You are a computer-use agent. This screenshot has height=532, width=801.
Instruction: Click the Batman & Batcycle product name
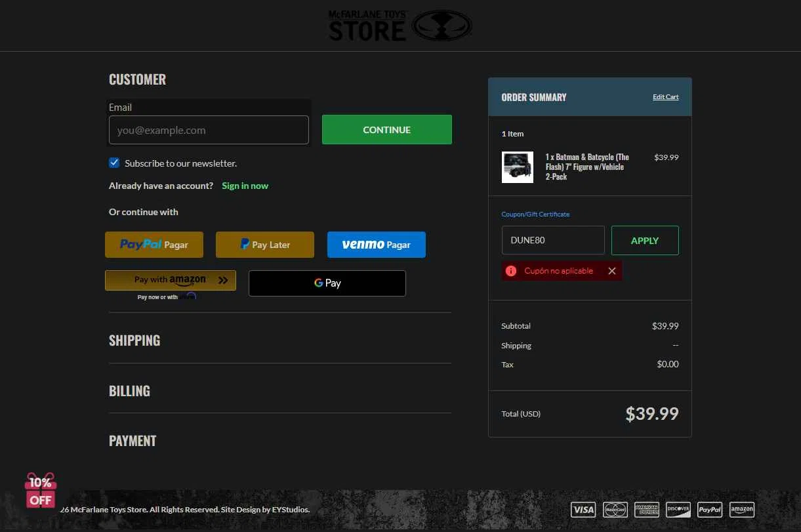587,167
